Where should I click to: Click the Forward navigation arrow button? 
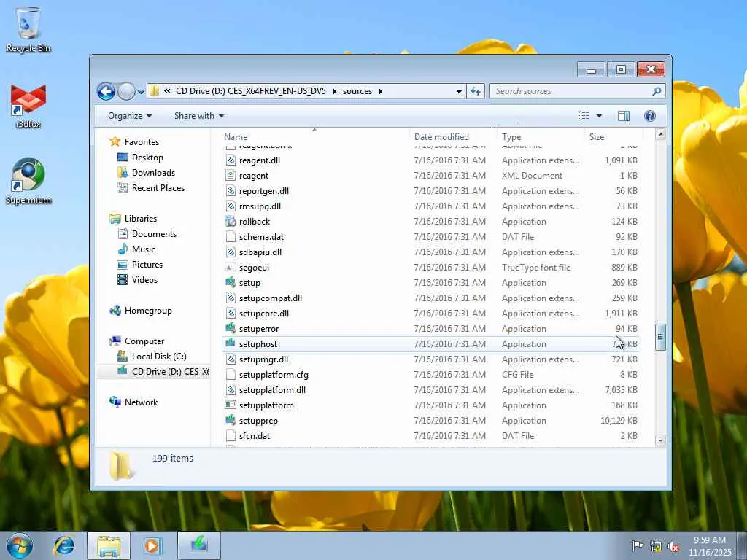126,91
